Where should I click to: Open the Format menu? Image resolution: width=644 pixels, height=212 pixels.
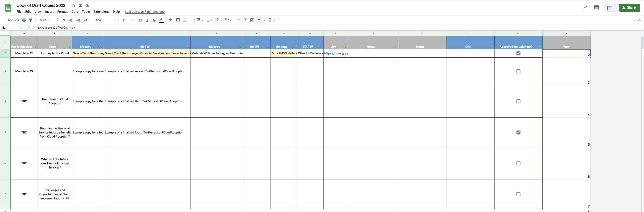[x=62, y=12]
